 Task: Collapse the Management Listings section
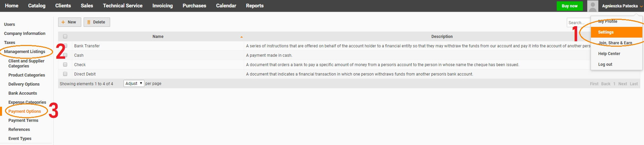click(x=25, y=52)
